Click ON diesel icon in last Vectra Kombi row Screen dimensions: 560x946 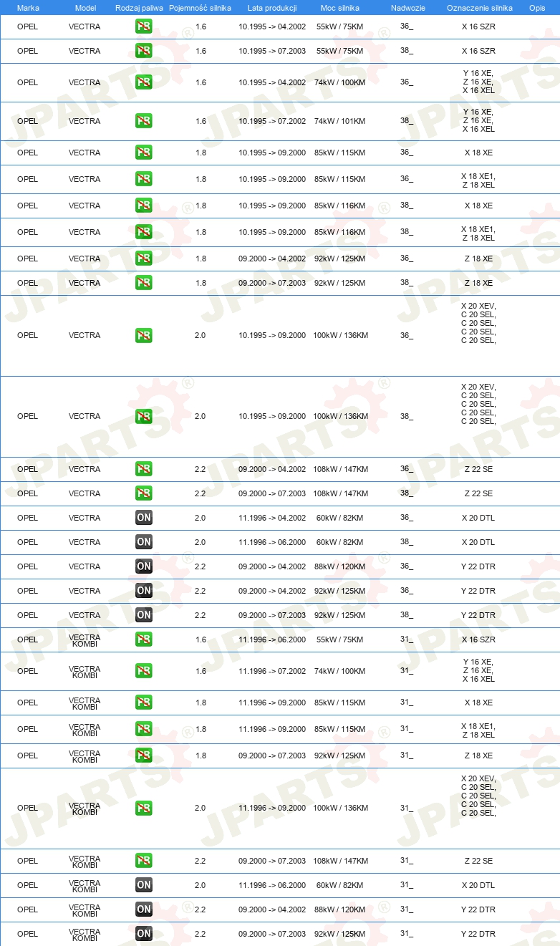click(x=144, y=934)
